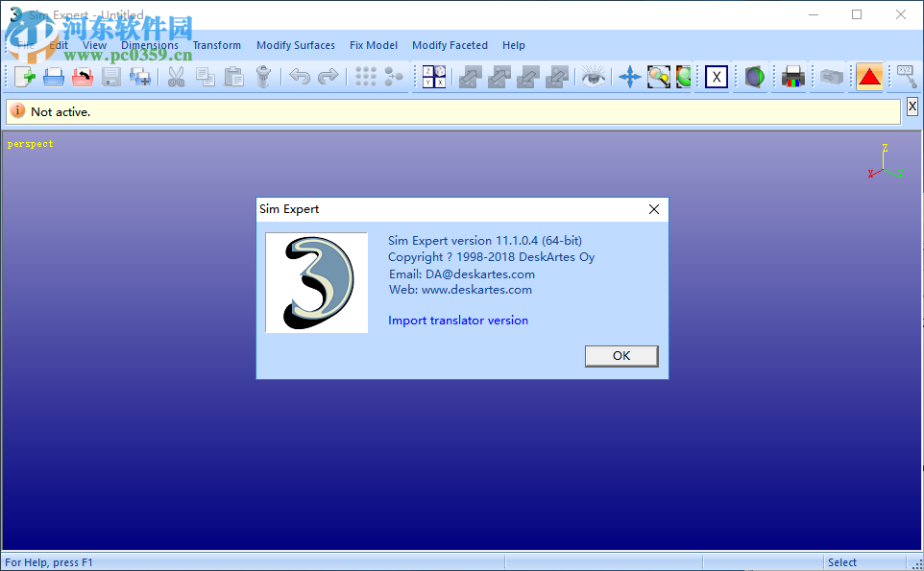The image size is (924, 571).
Task: Create a new model file
Action: [24, 77]
